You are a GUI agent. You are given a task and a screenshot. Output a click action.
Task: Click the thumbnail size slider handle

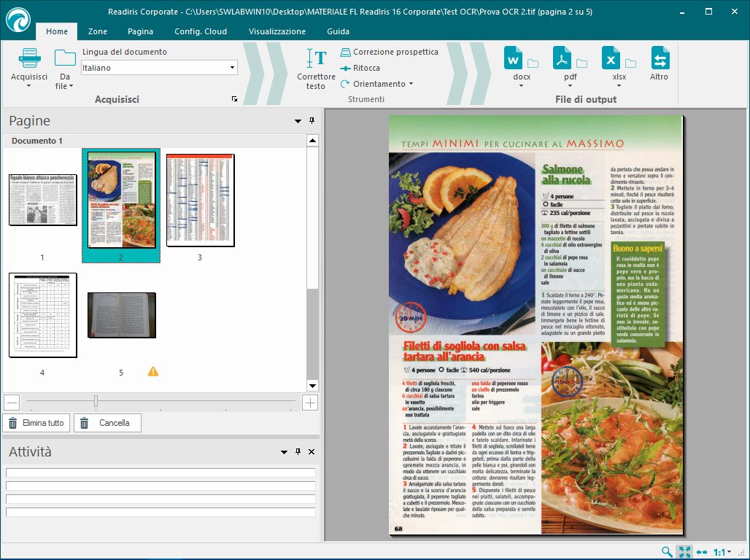[x=96, y=402]
